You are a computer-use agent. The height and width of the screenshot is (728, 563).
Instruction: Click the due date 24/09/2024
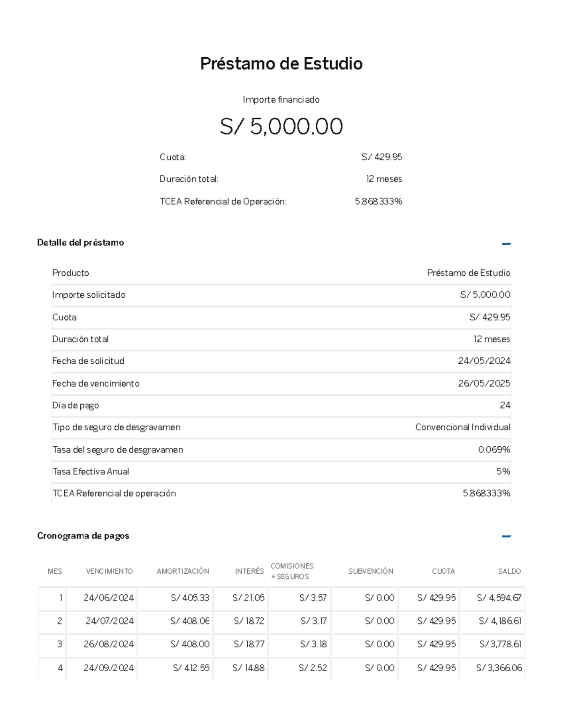[x=109, y=668]
